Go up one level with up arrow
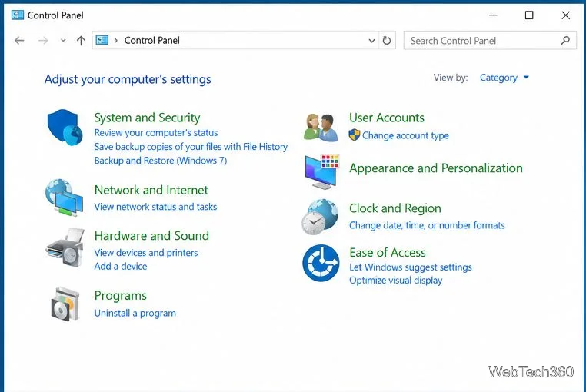The image size is (586, 392). (81, 41)
